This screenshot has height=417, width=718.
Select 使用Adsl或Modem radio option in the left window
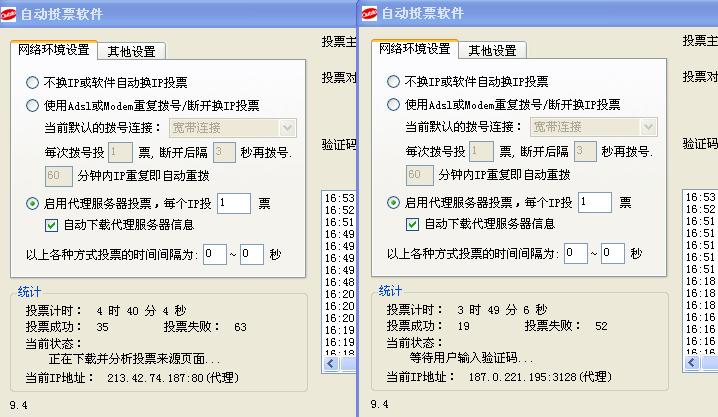tap(32, 105)
